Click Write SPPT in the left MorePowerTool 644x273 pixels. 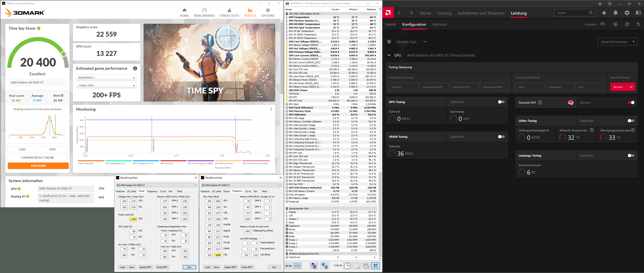162,267
